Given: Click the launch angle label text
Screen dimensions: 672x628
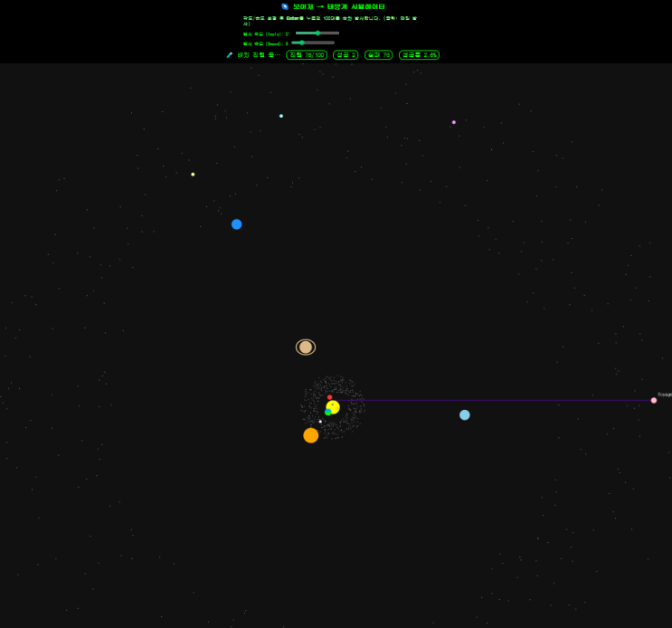Looking at the screenshot, I should point(266,33).
